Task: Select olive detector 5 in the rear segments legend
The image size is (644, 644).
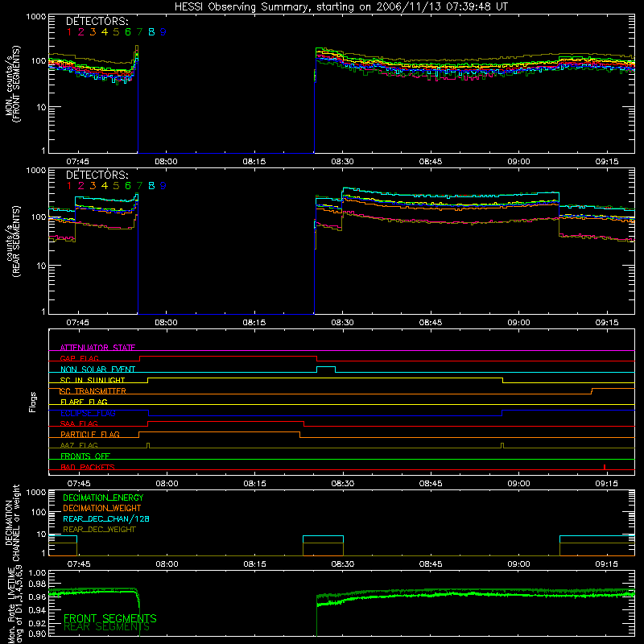Action: point(116,186)
